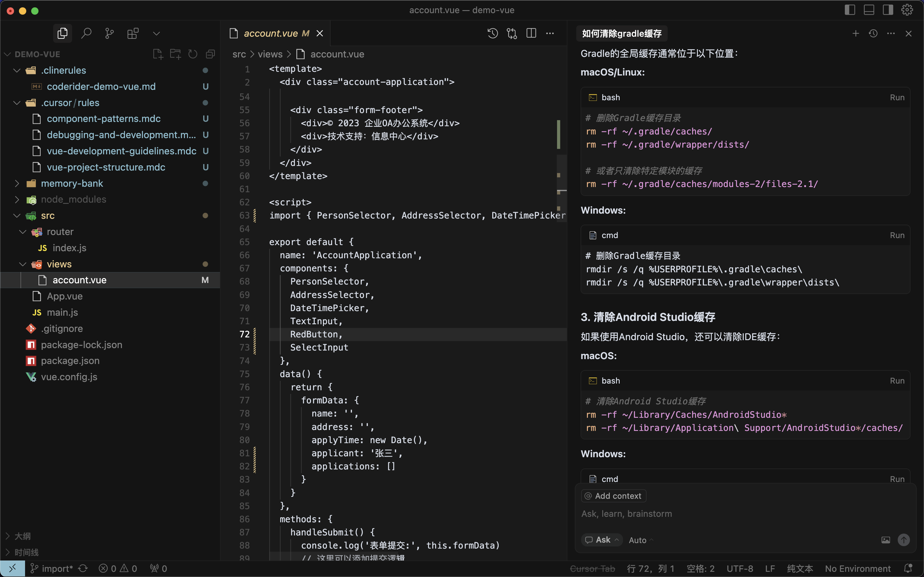This screenshot has height=577, width=924.
Task: Toggle the secondary sidebar layout button
Action: 888,10
